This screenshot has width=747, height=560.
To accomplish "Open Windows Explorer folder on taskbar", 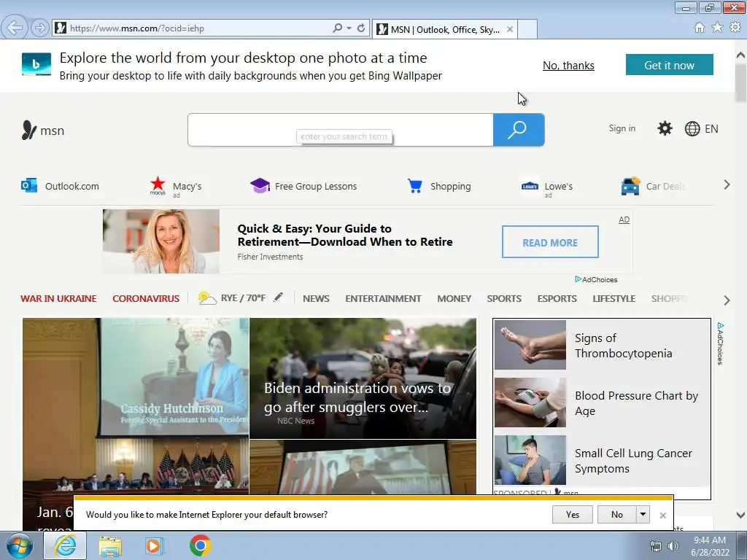I will 110,545.
